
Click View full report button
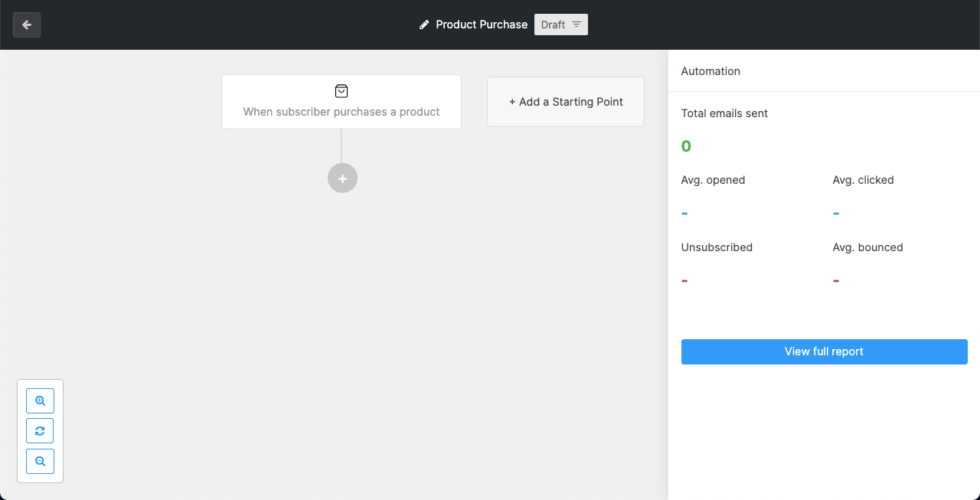(825, 351)
